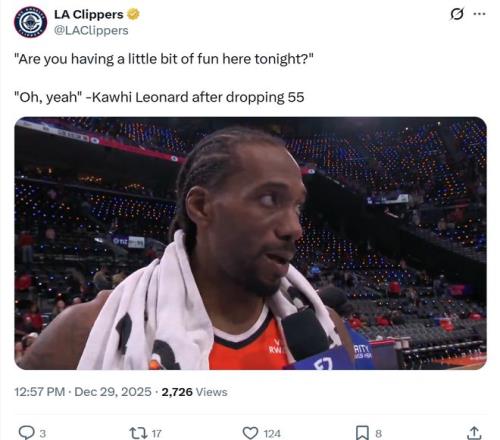The image size is (500, 440).
Task: Open the @LAClippers handle link
Action: tap(91, 30)
